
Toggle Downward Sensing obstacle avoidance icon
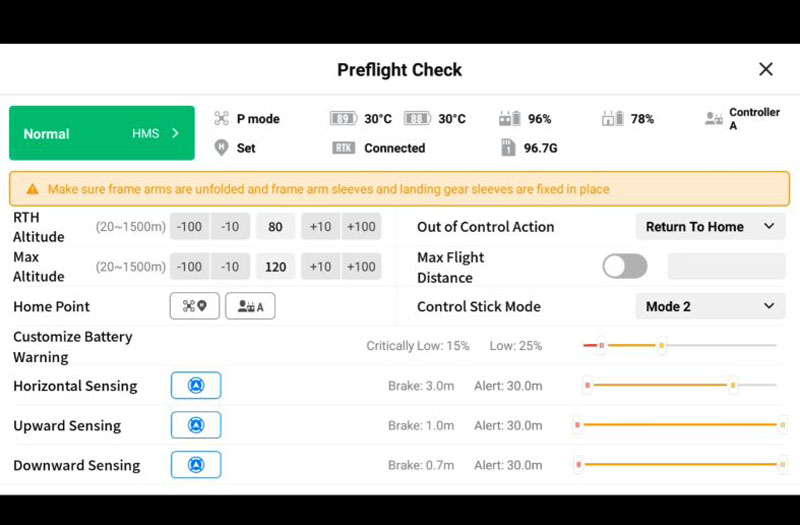(196, 465)
